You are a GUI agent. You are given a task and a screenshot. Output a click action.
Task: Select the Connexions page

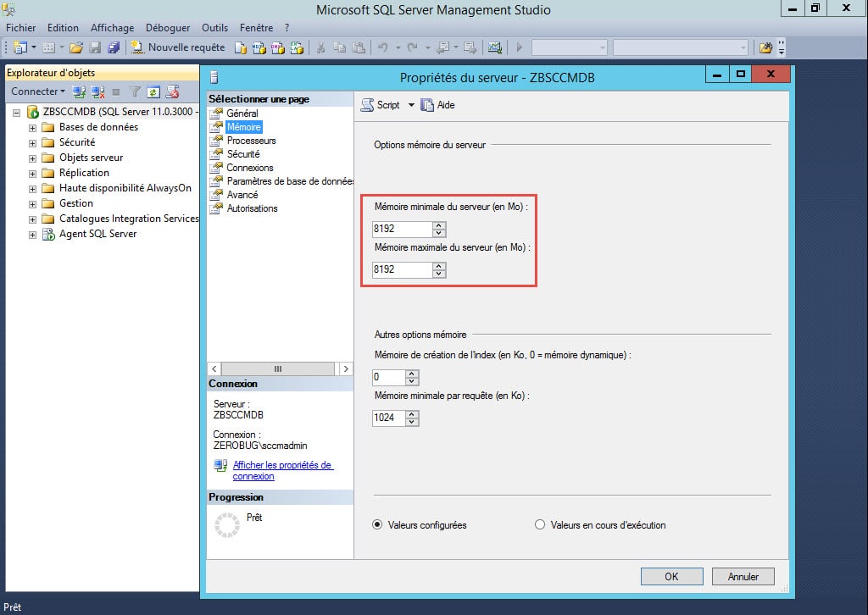coord(250,168)
